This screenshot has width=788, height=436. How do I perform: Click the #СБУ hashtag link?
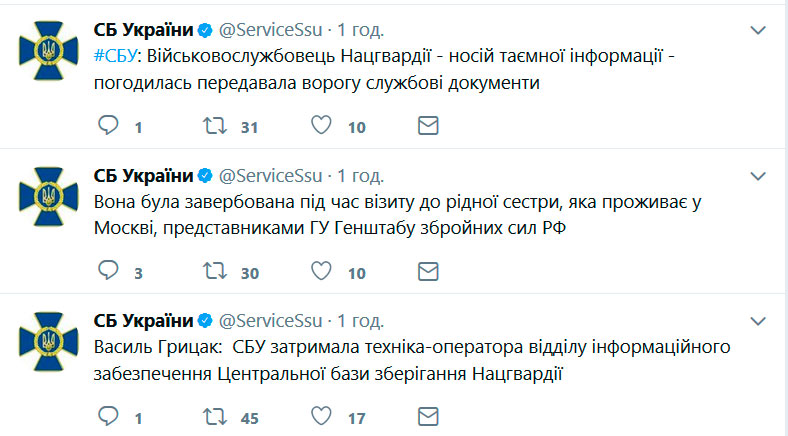click(116, 55)
